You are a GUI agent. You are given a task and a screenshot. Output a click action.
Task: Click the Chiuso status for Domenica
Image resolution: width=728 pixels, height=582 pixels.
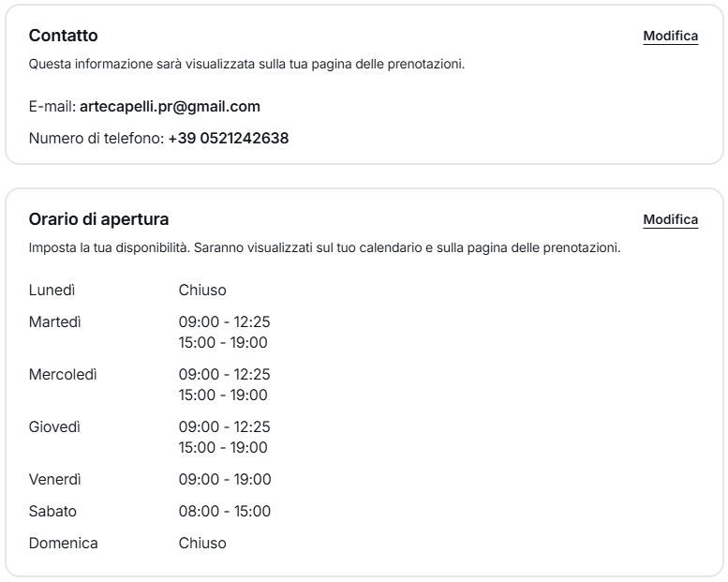[x=202, y=544]
